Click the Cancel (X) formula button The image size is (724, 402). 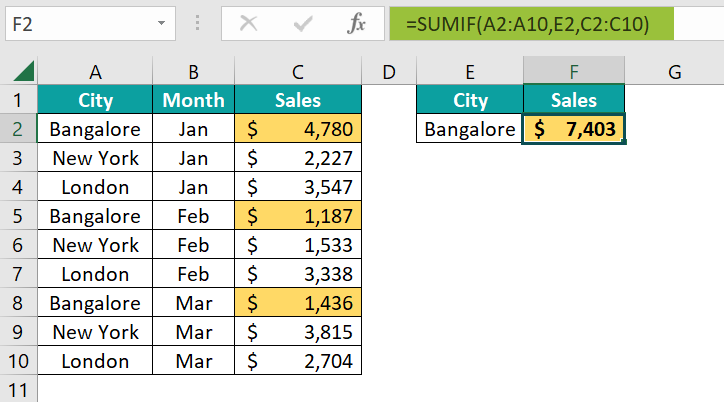pos(248,23)
